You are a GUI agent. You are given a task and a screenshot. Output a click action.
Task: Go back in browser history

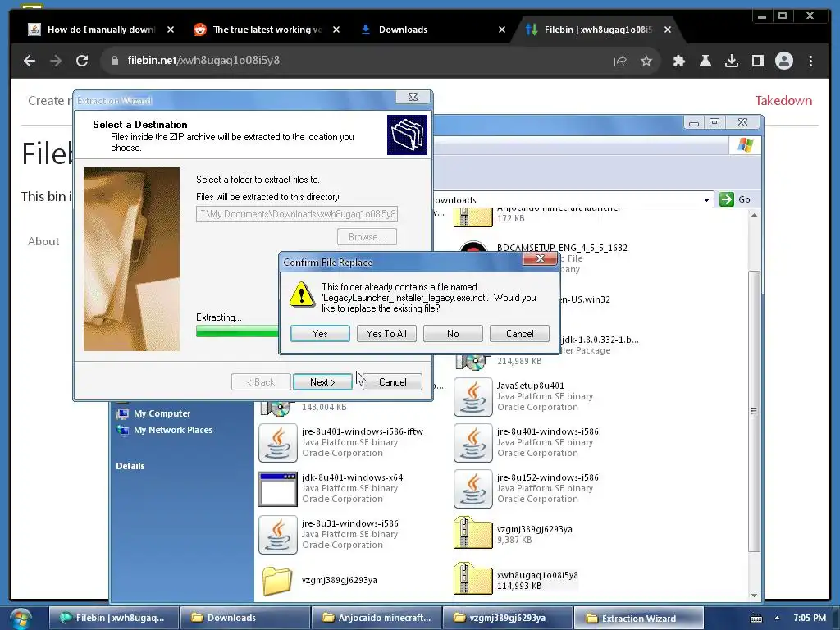click(x=30, y=61)
